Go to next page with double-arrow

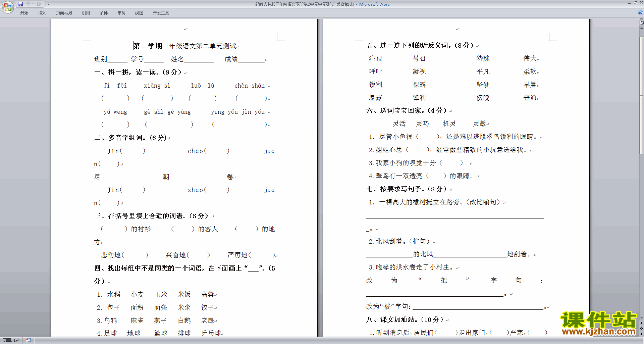(x=641, y=334)
